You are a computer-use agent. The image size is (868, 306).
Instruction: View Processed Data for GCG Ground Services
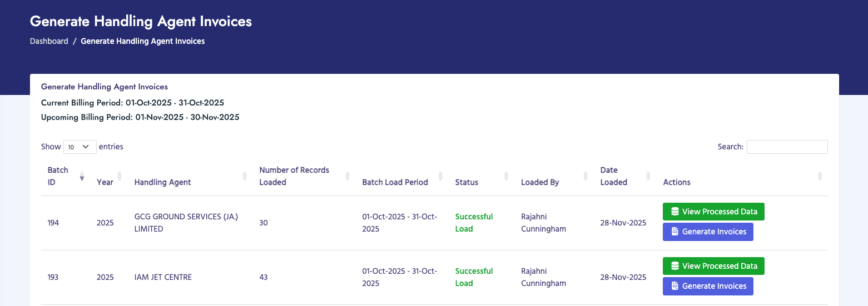click(x=713, y=212)
